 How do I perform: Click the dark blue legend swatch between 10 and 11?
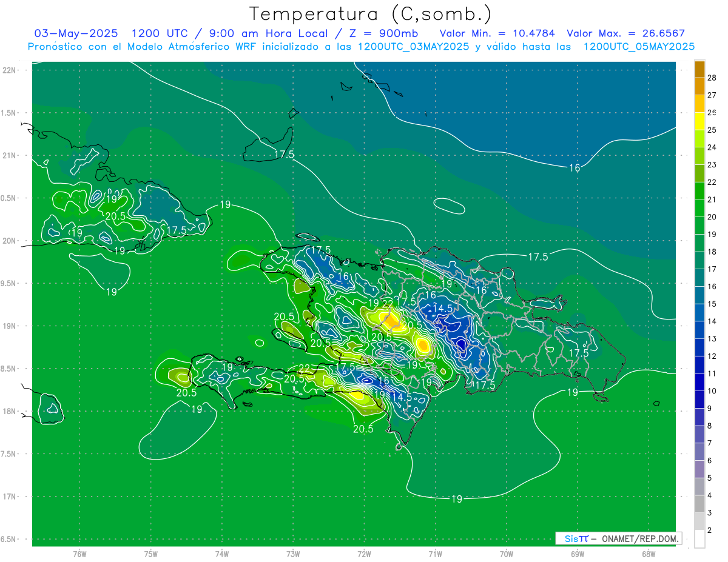point(699,382)
